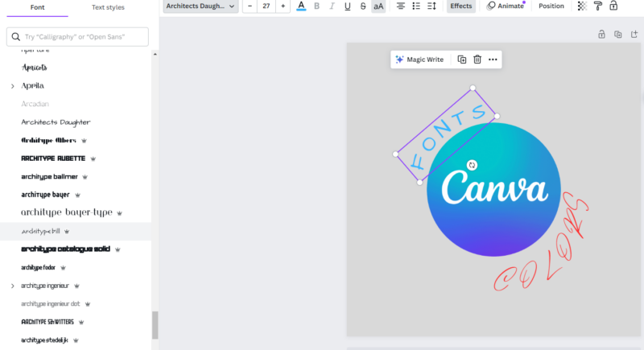Click the crown icon beside architype fodor
The width and height of the screenshot is (644, 350).
[63, 268]
